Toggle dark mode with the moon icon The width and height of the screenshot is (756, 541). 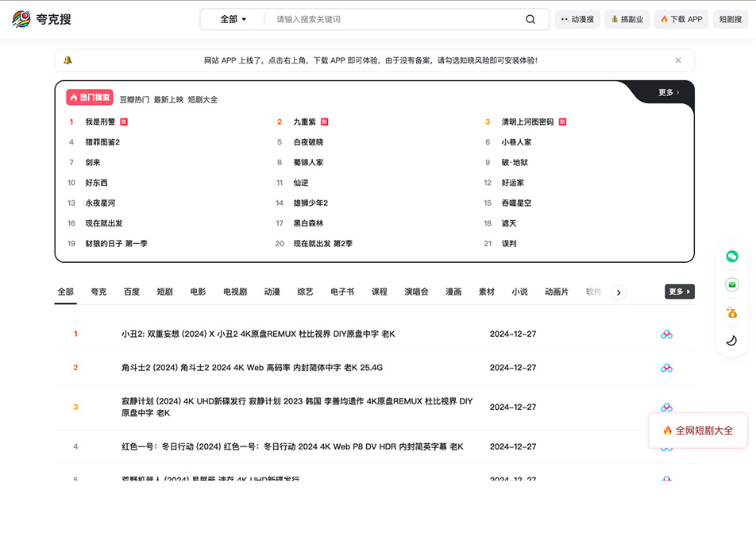(731, 340)
